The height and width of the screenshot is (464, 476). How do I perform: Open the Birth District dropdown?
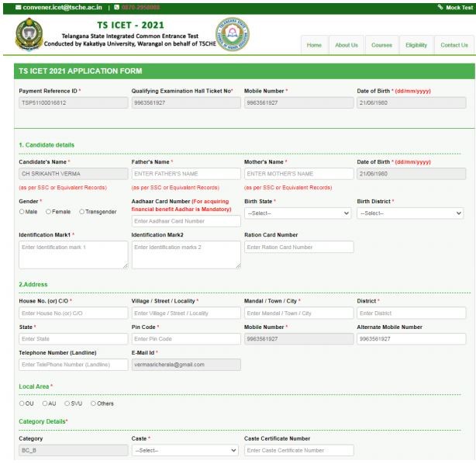coord(410,213)
